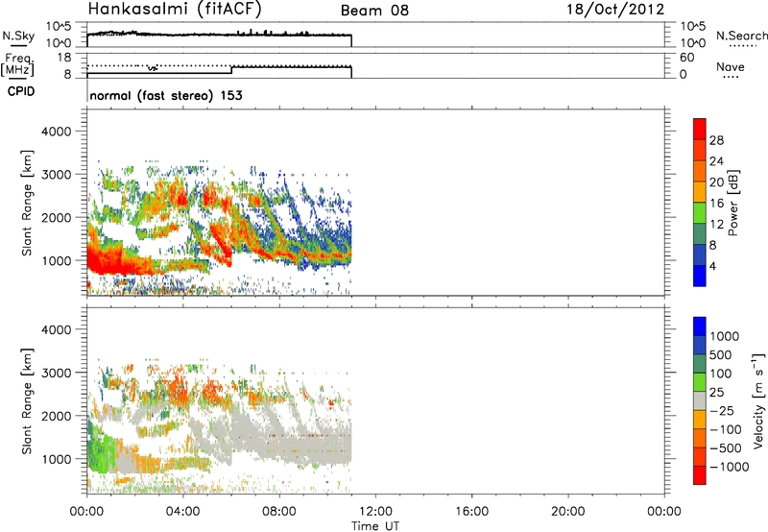Click the Slant Range label of the power panel
Viewport: 768px width, 532px height.
[27, 203]
